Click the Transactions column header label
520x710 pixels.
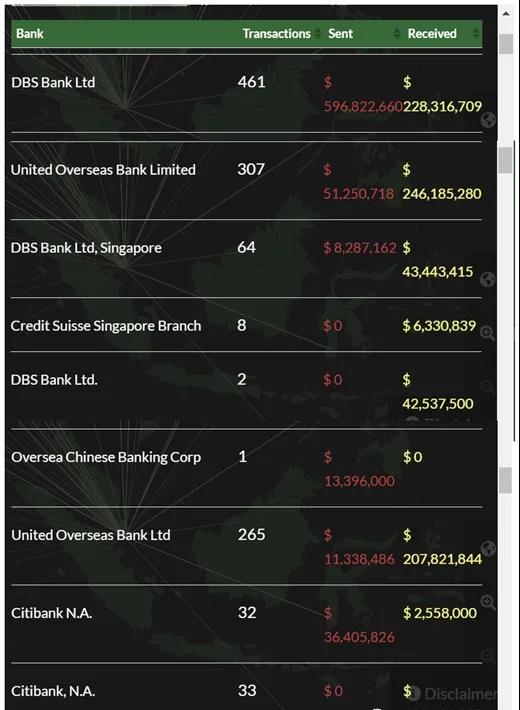tap(276, 34)
